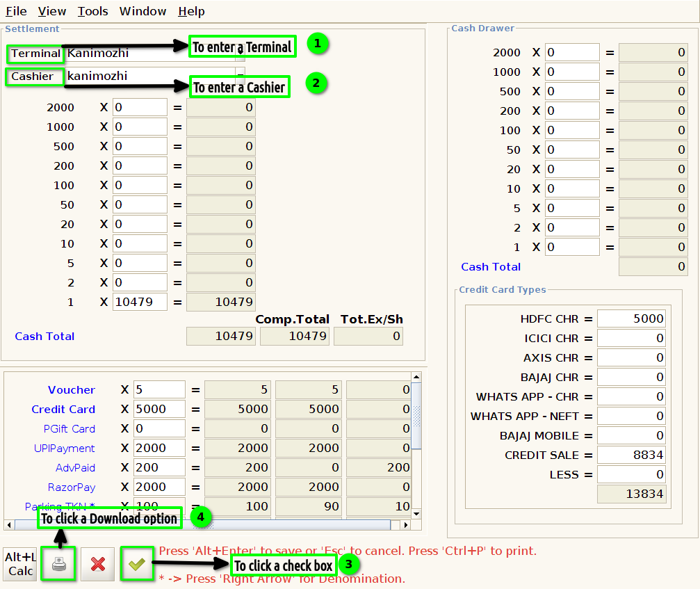Click the Comp.Total value 10479
700x589 pixels.
[x=295, y=337]
